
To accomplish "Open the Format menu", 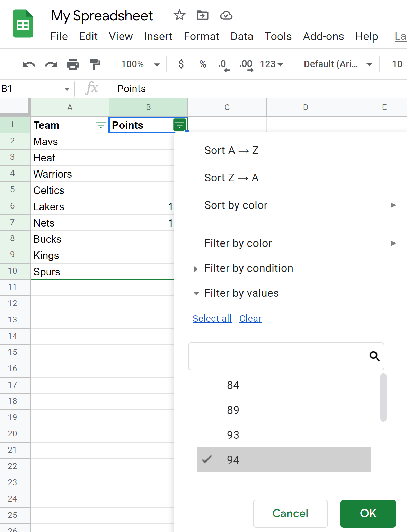I will tap(201, 36).
